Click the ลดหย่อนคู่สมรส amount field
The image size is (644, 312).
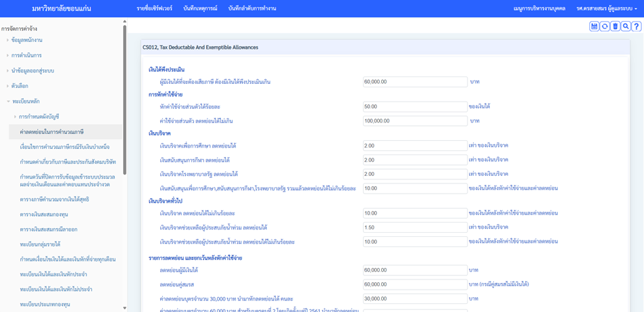415,284
